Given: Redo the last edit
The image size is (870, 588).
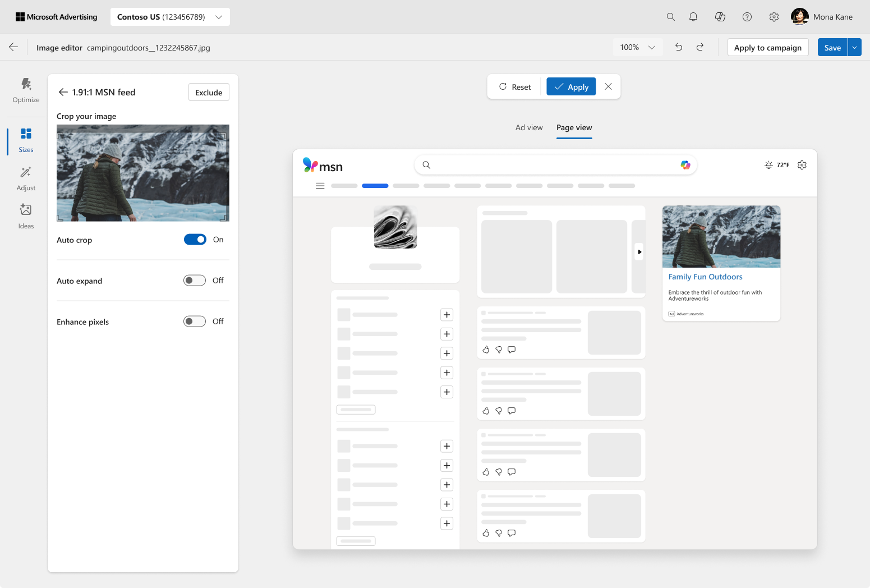Looking at the screenshot, I should [x=700, y=47].
